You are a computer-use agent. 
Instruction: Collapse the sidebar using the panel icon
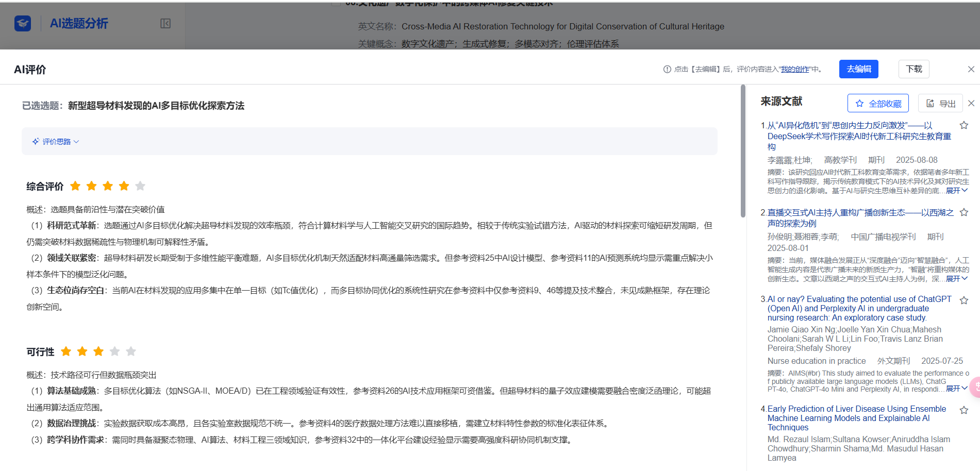pyautogui.click(x=165, y=24)
